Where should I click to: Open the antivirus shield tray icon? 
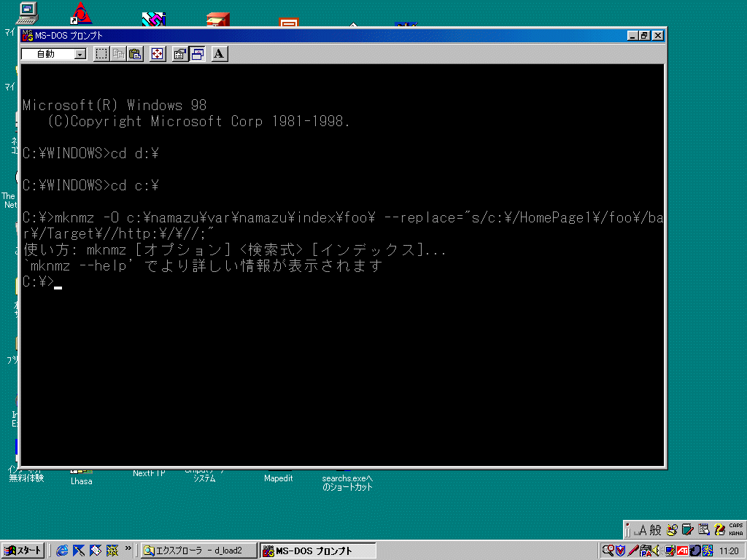[x=620, y=551]
